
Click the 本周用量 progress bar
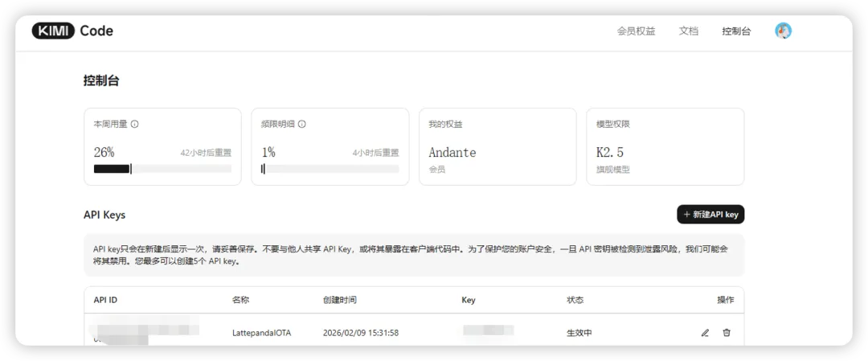coord(162,169)
